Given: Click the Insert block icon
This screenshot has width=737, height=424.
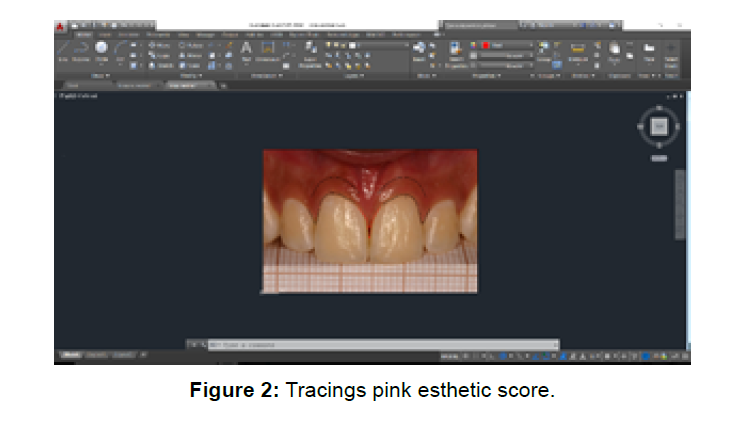Looking at the screenshot, I should (419, 48).
